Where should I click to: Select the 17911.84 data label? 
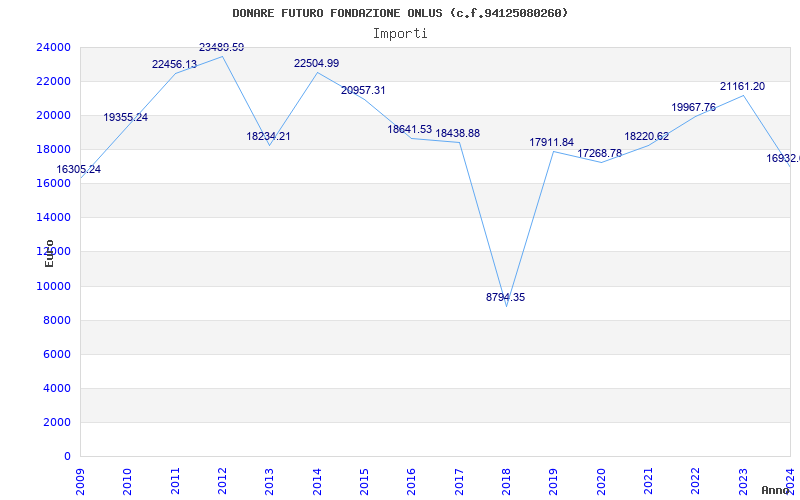552,142
